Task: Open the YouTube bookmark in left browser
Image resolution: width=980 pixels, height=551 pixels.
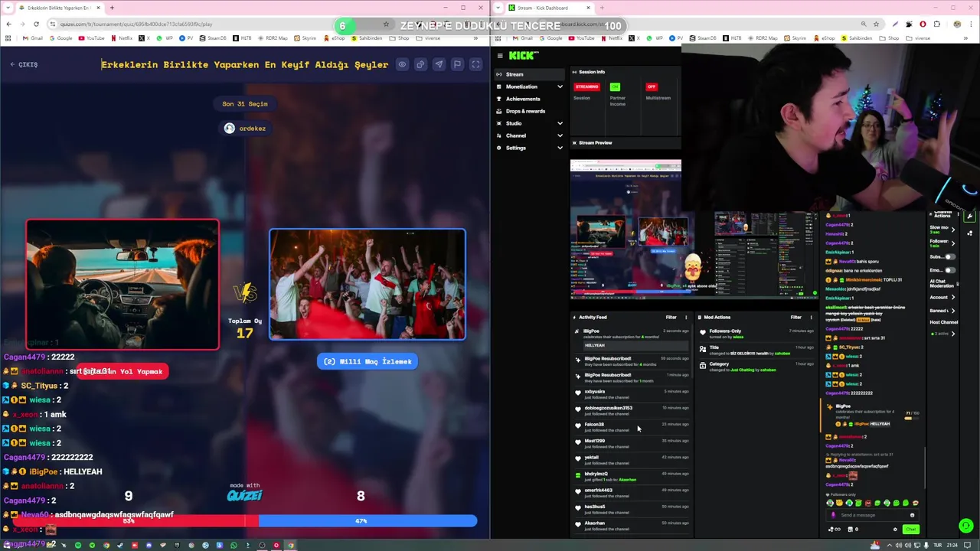Action: click(x=92, y=38)
